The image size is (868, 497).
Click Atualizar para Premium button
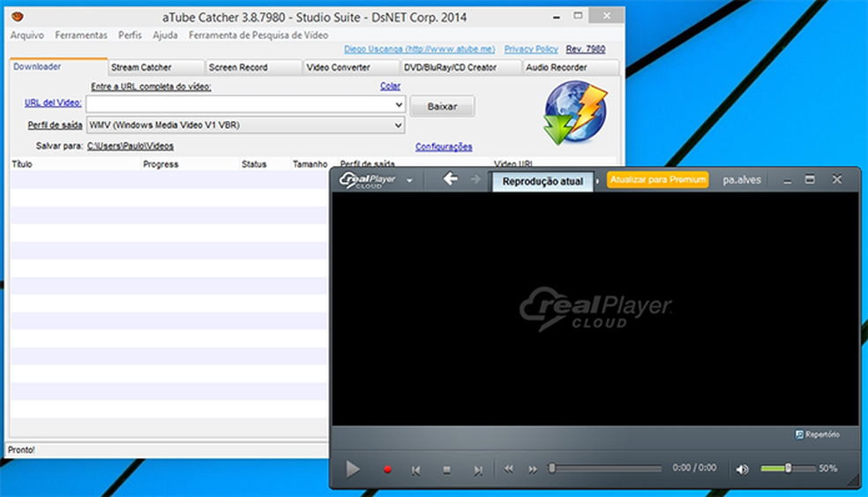658,179
